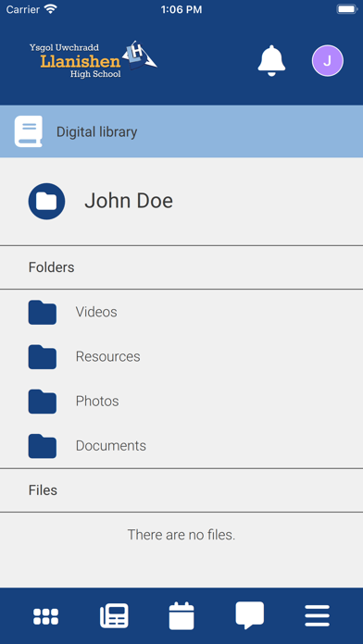This screenshot has height=644, width=363.
Task: Click the Documents folder icon
Action: point(43,446)
